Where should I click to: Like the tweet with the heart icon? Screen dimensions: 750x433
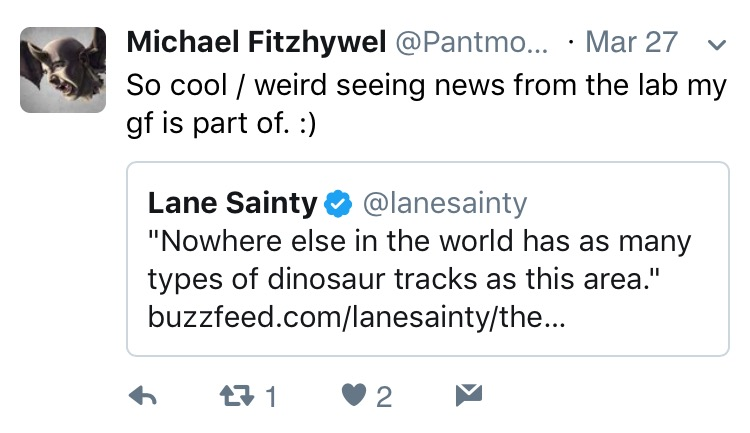pos(354,397)
